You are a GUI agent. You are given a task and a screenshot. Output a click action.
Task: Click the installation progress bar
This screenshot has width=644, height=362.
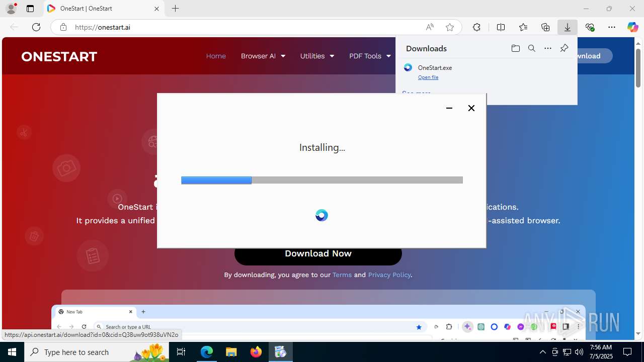point(322,180)
